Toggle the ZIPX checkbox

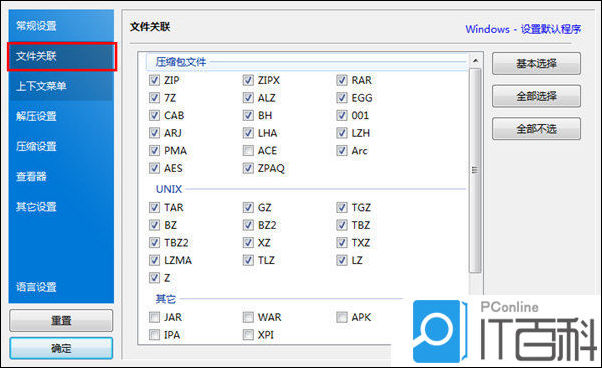tap(248, 80)
